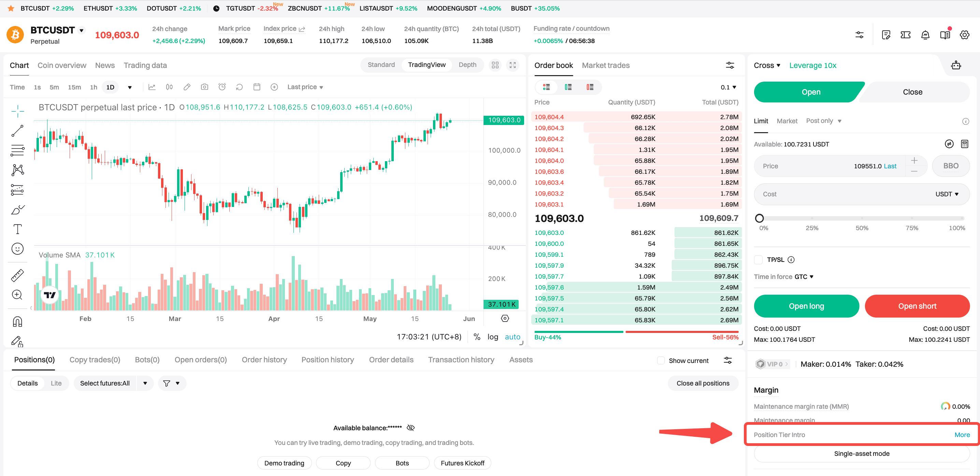Open the Cross margin mode dropdown
The image size is (980, 476).
pos(767,65)
